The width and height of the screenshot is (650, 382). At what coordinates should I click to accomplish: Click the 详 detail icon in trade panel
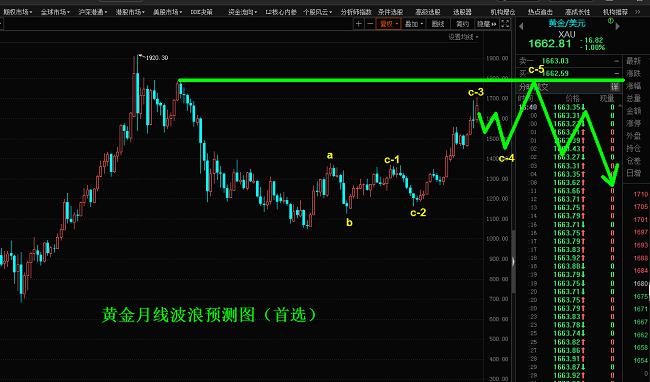615,87
